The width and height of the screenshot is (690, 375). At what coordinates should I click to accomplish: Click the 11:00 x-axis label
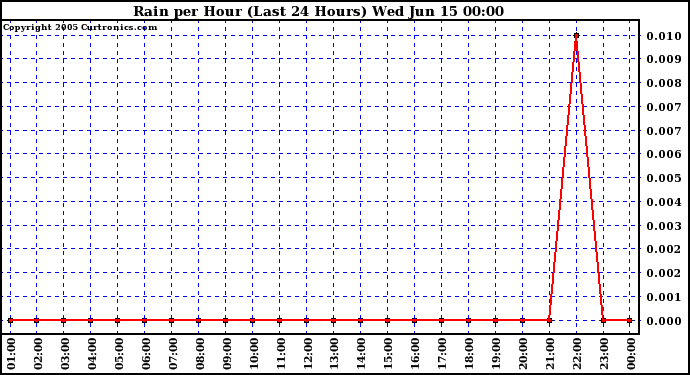[x=280, y=354]
